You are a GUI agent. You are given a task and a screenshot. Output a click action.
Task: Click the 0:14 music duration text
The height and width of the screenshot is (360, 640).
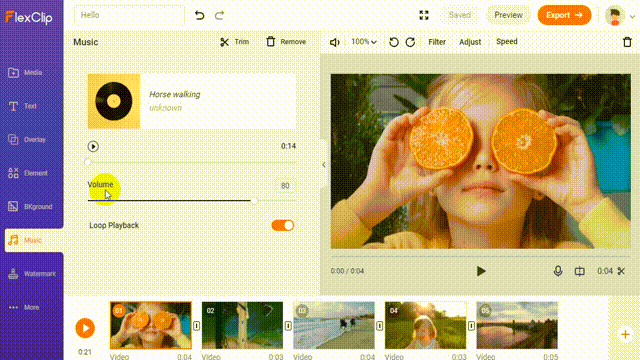point(288,146)
